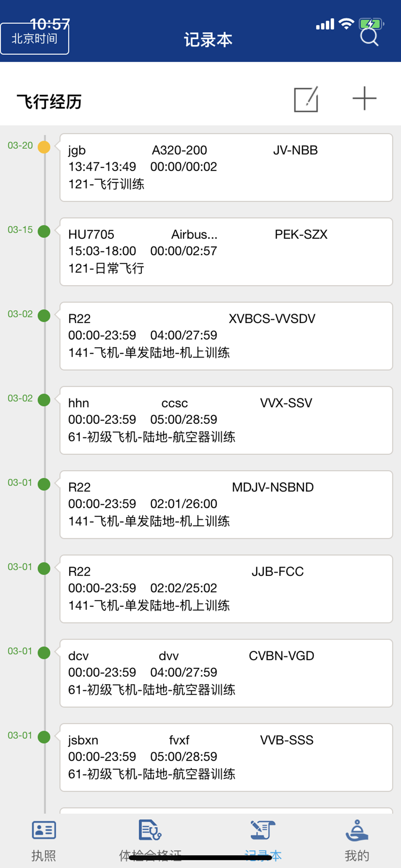Open the 体检合格证 medical certificate icon
The image size is (401, 868).
150,830
